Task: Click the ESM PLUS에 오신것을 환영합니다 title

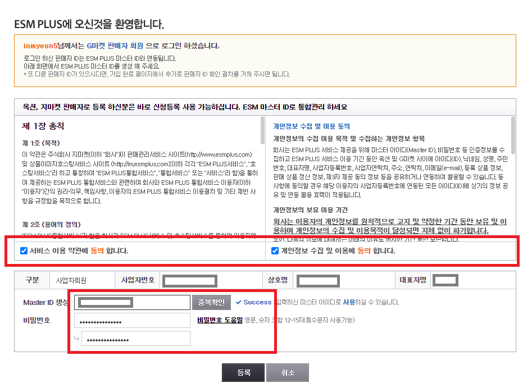Action: (x=89, y=24)
